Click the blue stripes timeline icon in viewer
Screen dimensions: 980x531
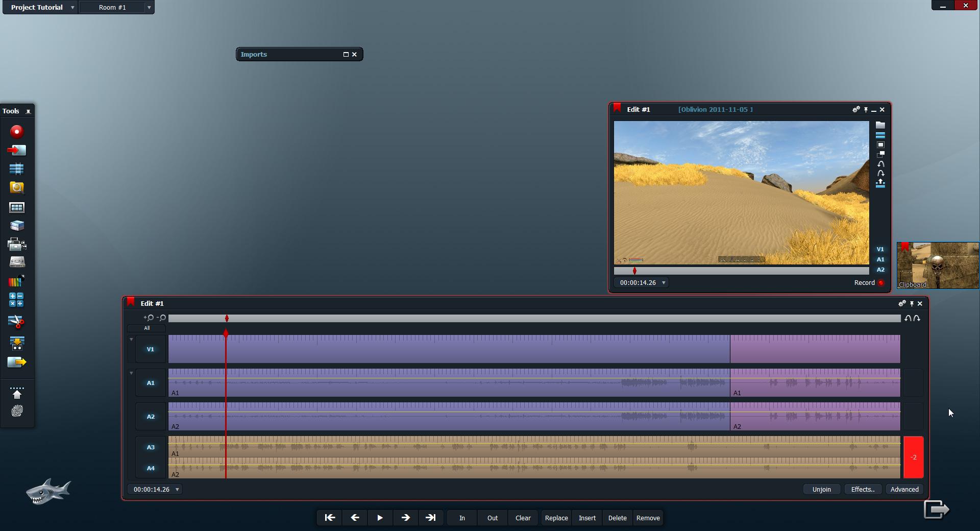[x=880, y=135]
